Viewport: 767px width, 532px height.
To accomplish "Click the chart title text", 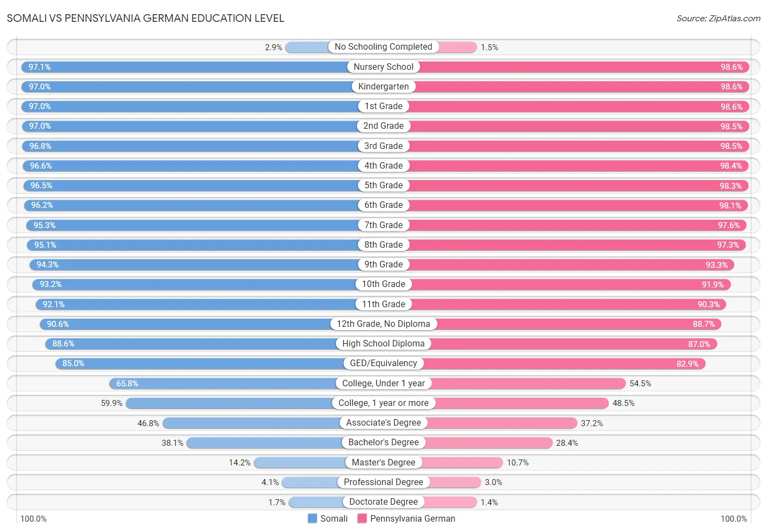I will point(146,18).
